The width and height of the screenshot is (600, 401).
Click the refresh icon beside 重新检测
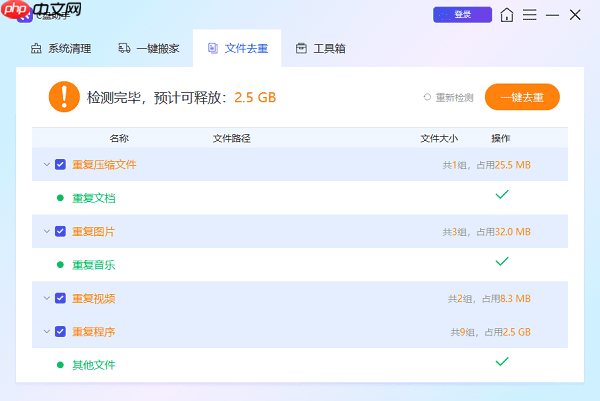427,97
